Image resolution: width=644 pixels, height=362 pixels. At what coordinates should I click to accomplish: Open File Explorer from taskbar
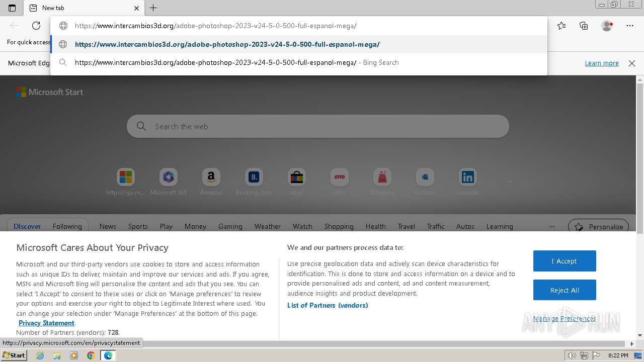click(57, 355)
